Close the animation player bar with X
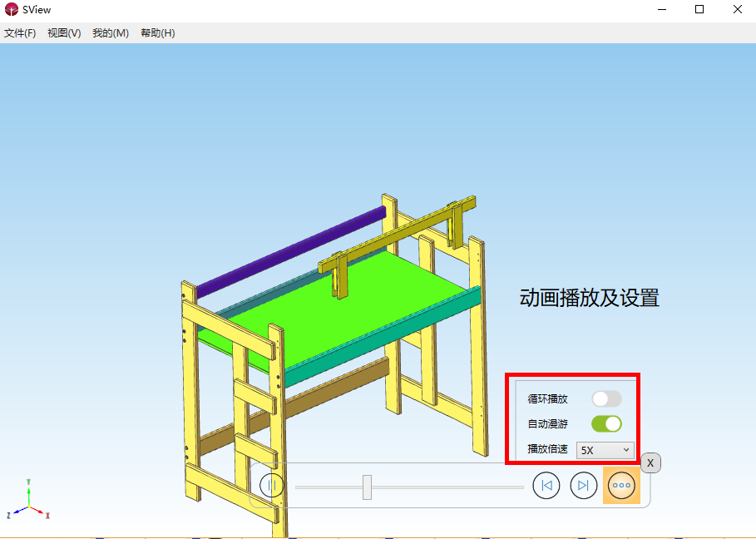The height and width of the screenshot is (539, 756). [x=650, y=462]
